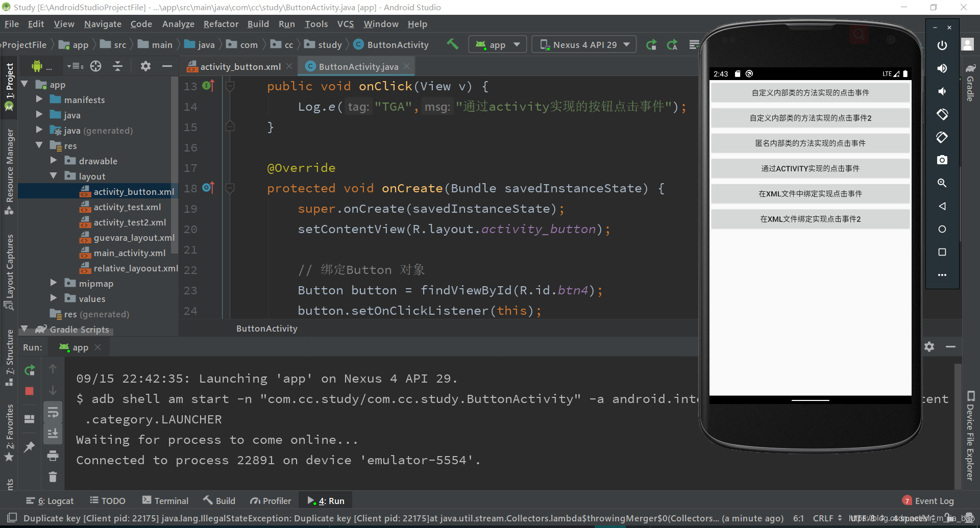Tap emulator button 匿名内部类的方法实现的点击事件
The width and height of the screenshot is (980, 528).
pyautogui.click(x=811, y=143)
